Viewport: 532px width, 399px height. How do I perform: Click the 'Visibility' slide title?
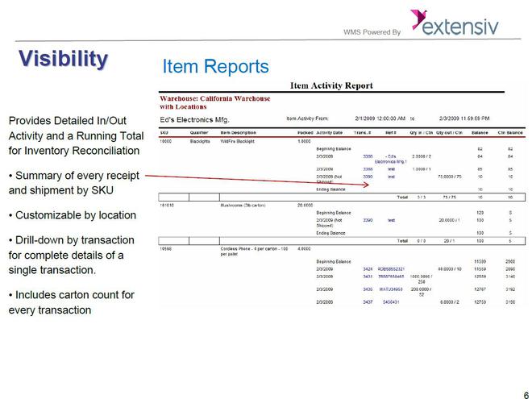(63, 59)
